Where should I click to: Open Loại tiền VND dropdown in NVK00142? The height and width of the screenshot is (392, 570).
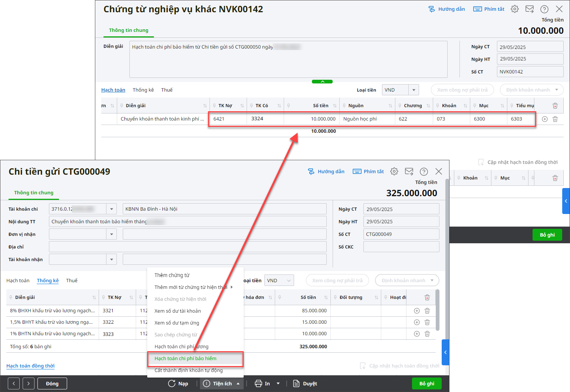click(x=414, y=90)
